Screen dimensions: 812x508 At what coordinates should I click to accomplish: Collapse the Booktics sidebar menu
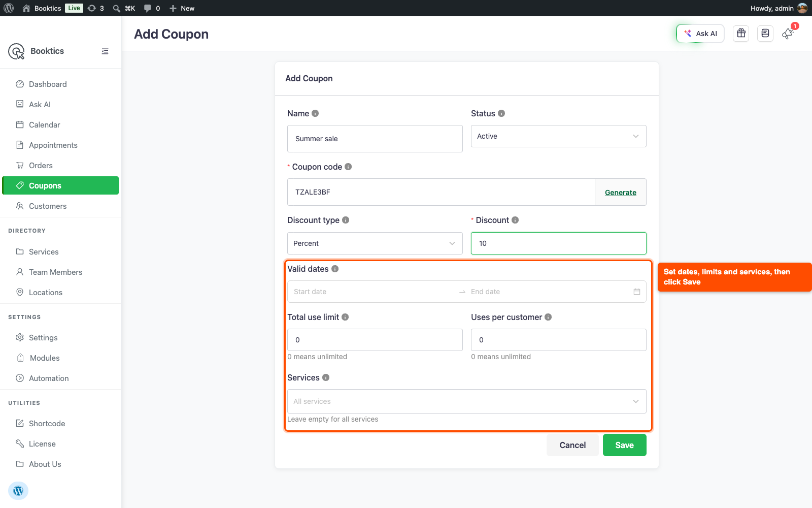click(x=105, y=51)
